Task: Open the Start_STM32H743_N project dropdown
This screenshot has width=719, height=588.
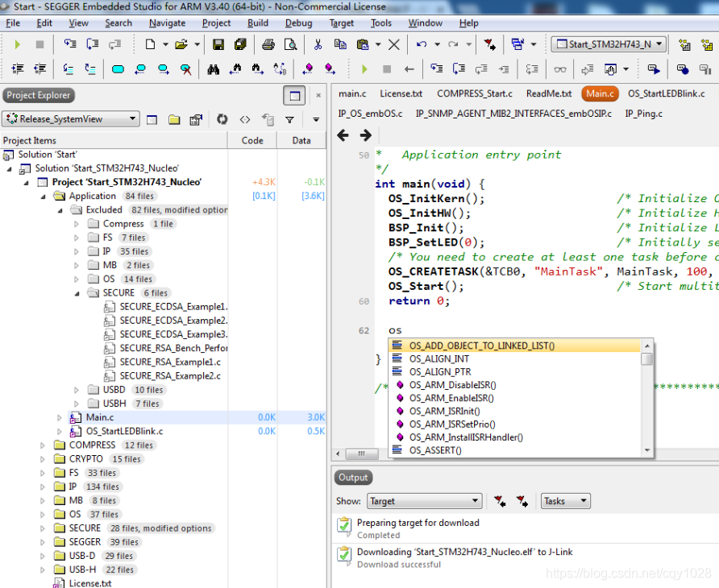Action: click(x=609, y=44)
